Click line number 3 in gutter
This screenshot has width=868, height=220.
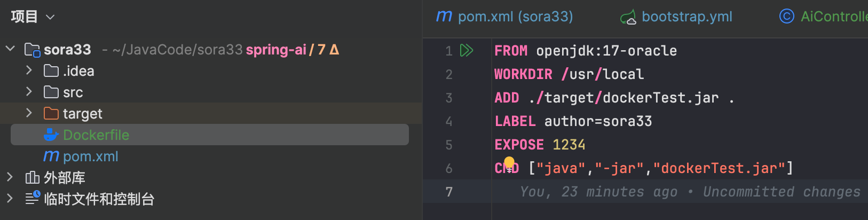coord(449,98)
